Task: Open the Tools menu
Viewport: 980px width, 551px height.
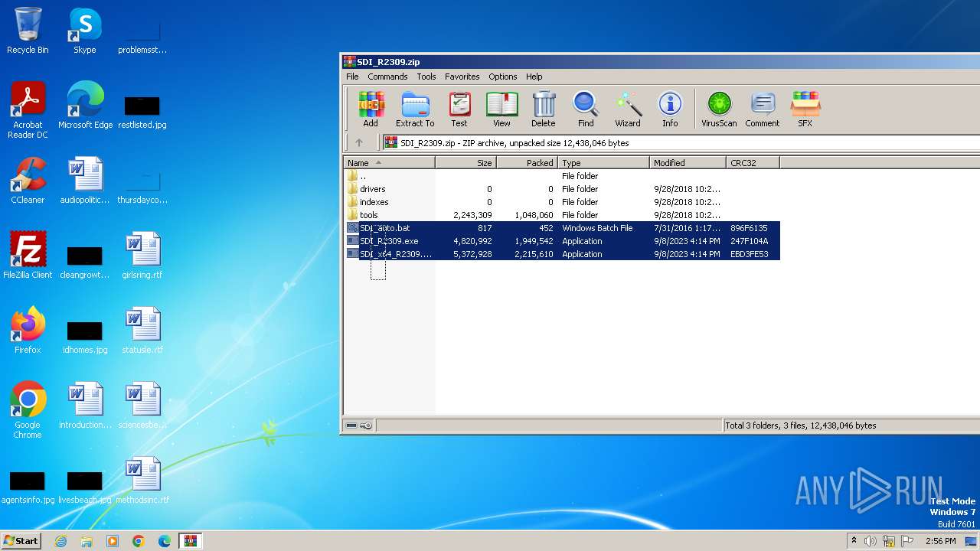Action: click(x=426, y=77)
